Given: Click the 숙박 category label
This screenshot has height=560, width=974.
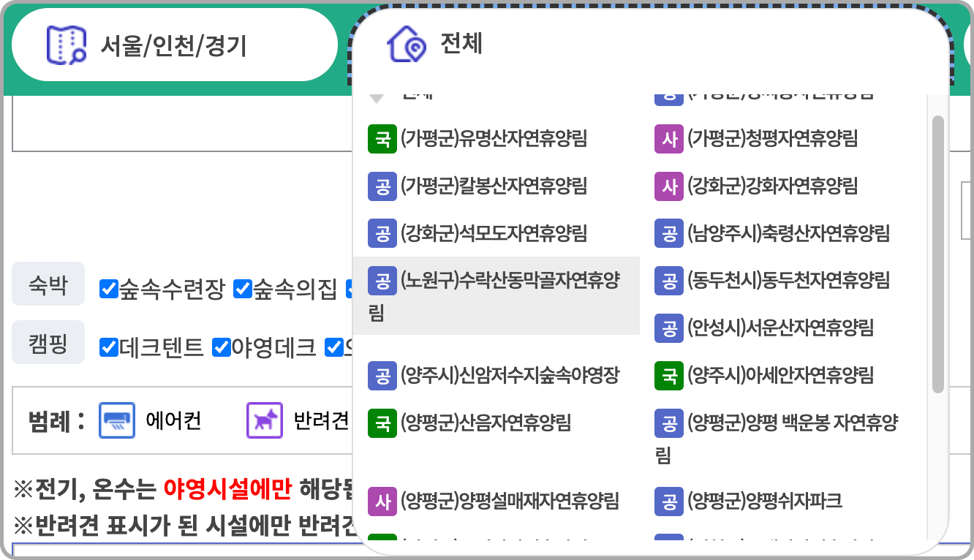Looking at the screenshot, I should [x=48, y=284].
